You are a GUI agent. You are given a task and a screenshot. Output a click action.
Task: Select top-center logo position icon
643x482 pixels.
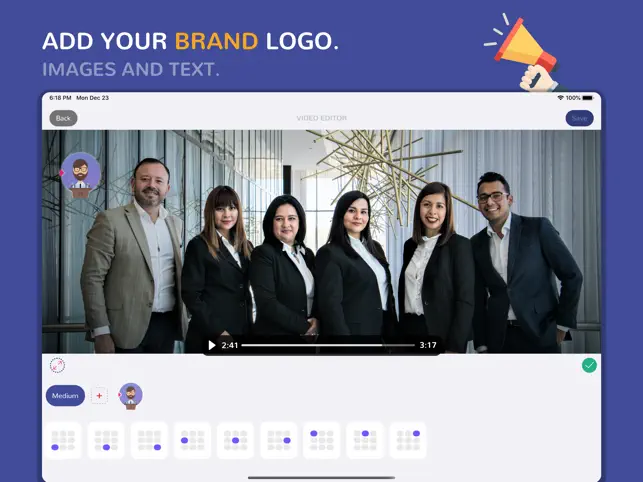tap(365, 441)
